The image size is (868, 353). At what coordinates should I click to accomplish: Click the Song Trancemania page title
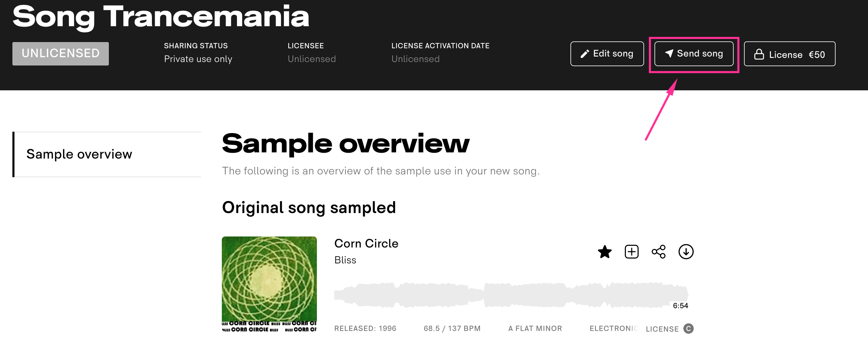[161, 16]
